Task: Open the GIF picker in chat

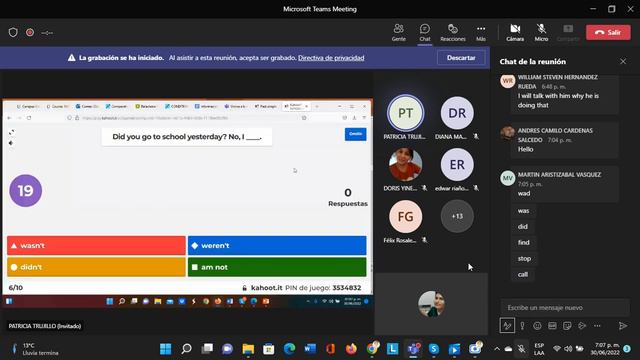Action: coord(552,326)
